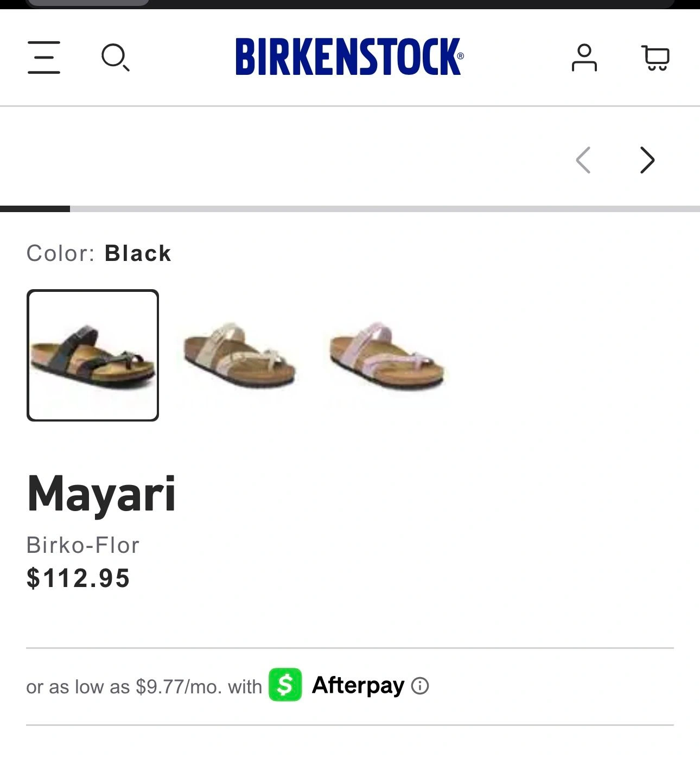700x759 pixels.
Task: Click the Afterpay info circle icon
Action: tap(420, 686)
